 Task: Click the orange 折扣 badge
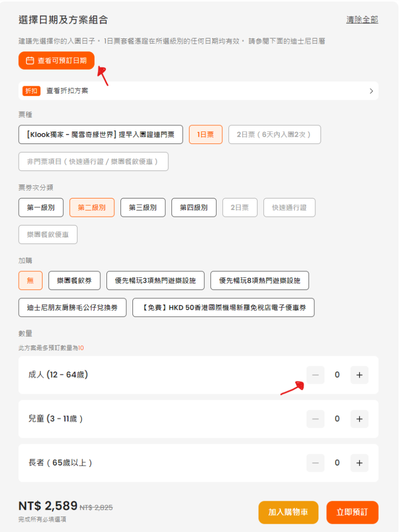pos(31,90)
